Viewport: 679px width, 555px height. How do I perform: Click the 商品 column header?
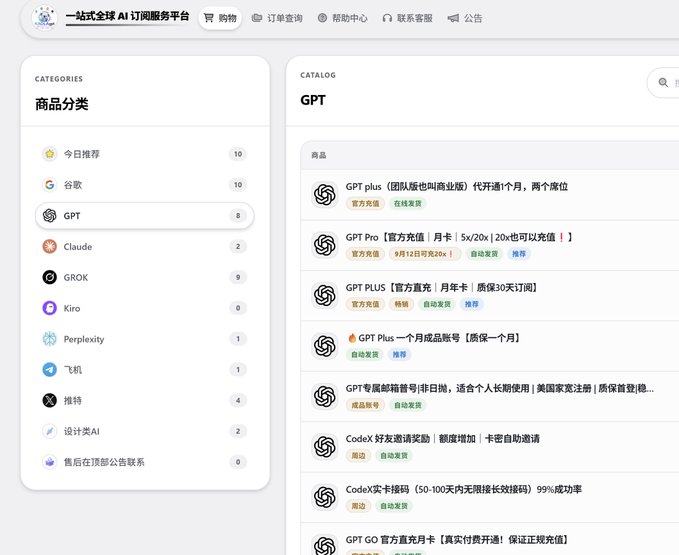point(319,155)
